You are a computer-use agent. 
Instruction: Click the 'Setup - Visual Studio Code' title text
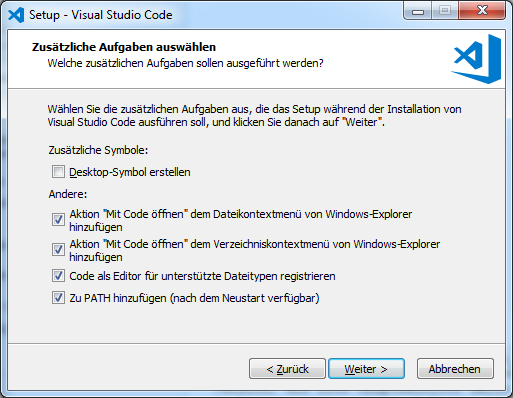pos(101,15)
